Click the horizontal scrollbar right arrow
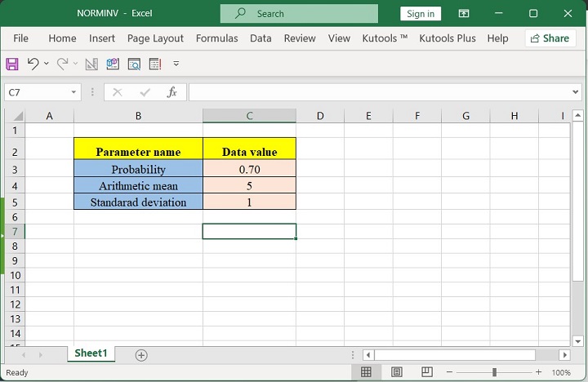The image size is (588, 382). (x=564, y=354)
